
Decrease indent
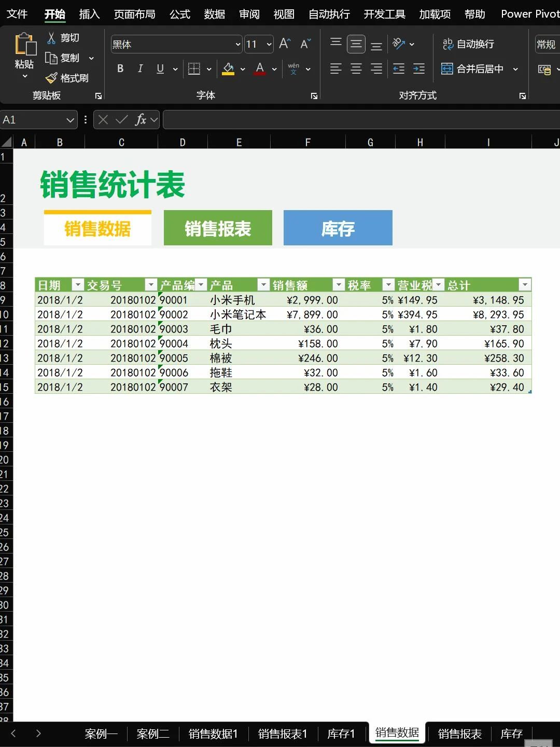coord(399,68)
